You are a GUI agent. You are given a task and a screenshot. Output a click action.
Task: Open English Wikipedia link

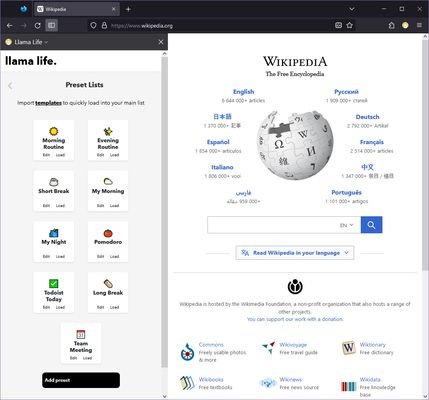243,92
